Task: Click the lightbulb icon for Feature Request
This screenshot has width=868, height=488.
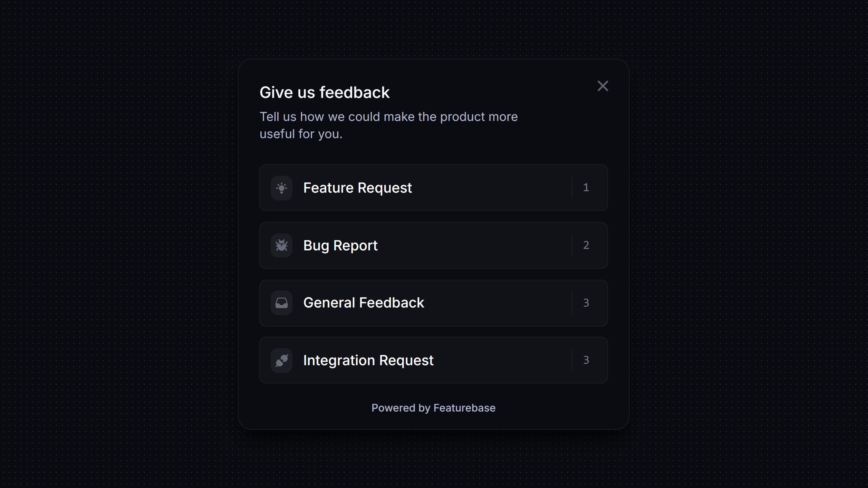Action: point(282,188)
